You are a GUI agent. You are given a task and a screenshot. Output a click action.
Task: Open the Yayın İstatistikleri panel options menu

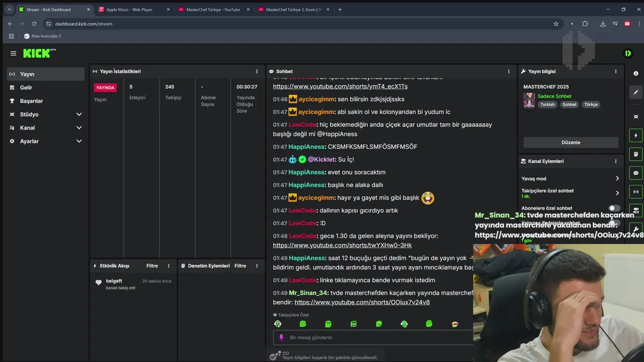tap(257, 71)
